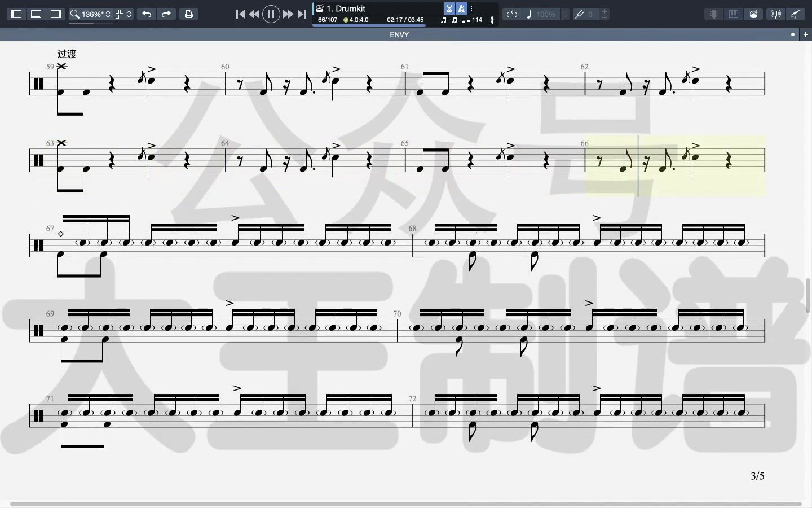The width and height of the screenshot is (812, 508).
Task: Pause playback
Action: pos(271,14)
